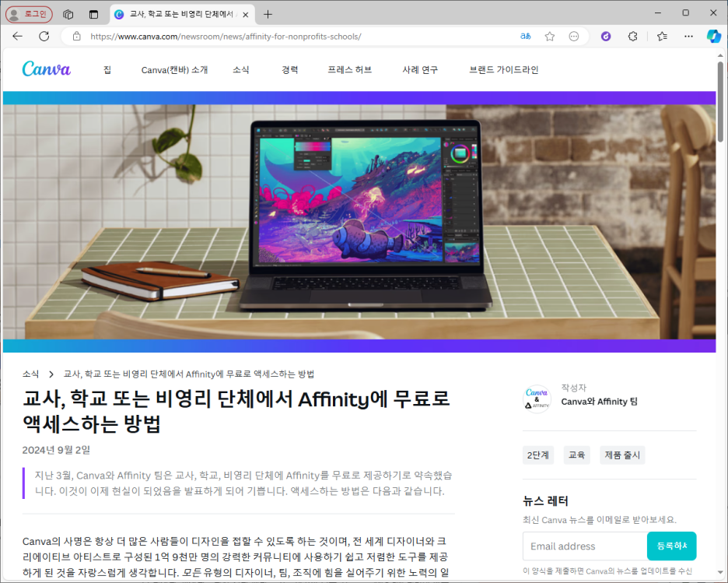This screenshot has height=583, width=728.
Task: Click the scrollbar up arrow
Action: (x=720, y=56)
